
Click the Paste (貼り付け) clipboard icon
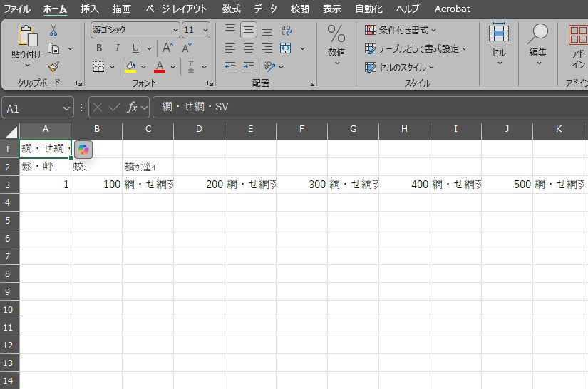coord(27,36)
